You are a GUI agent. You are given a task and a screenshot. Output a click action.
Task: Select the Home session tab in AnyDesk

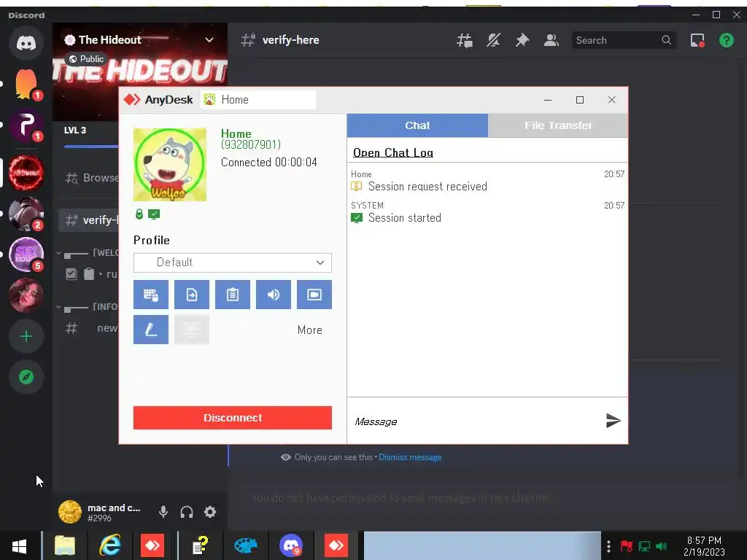pyautogui.click(x=258, y=99)
